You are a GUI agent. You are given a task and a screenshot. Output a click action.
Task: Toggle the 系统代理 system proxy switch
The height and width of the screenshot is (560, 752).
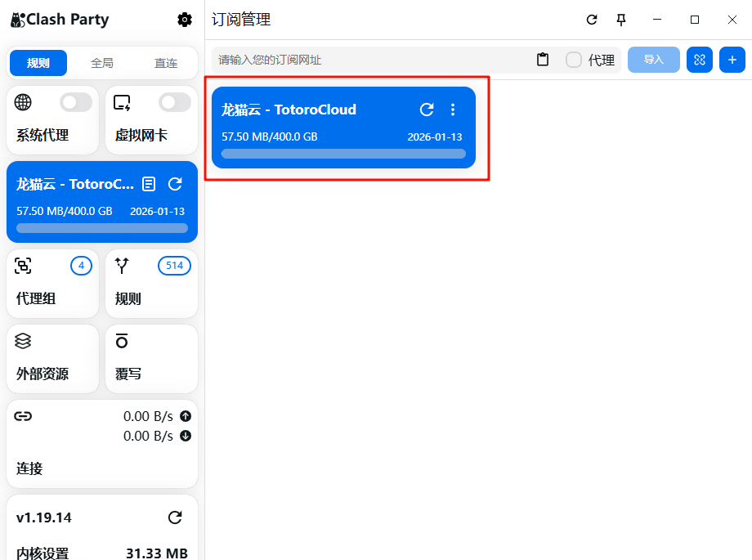(x=76, y=102)
